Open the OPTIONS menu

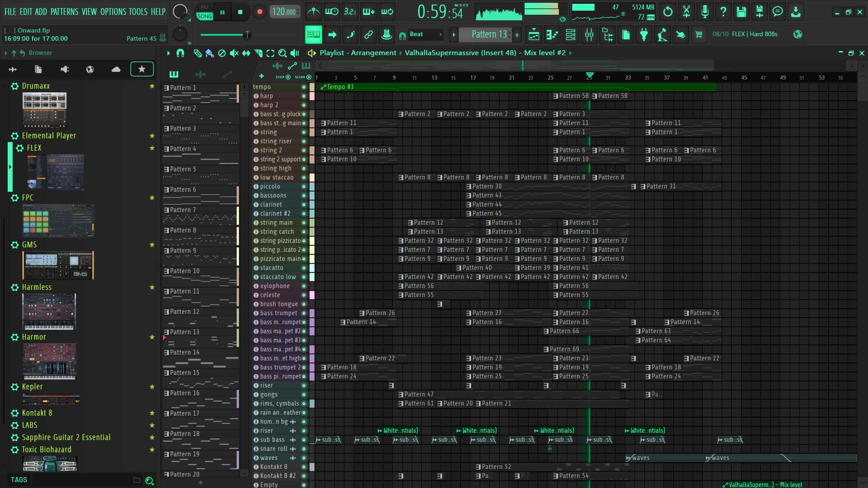[113, 12]
